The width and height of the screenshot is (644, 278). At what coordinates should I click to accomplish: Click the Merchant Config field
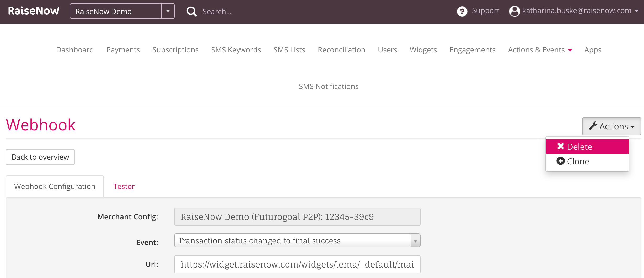(x=297, y=217)
